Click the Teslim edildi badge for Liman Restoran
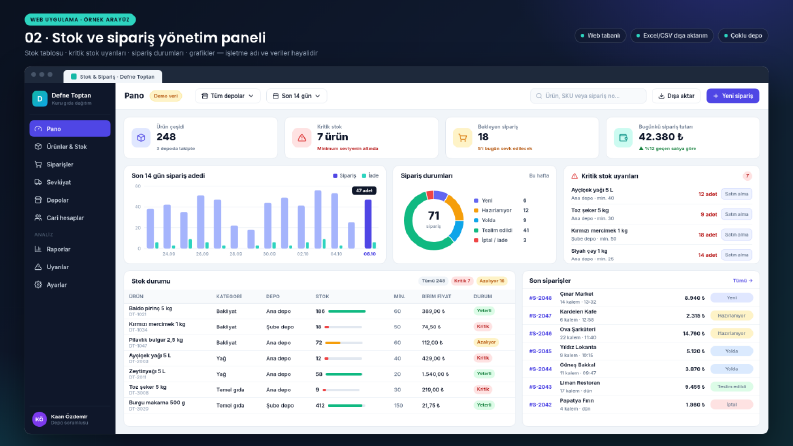Image resolution: width=793 pixels, height=446 pixels. (x=732, y=387)
